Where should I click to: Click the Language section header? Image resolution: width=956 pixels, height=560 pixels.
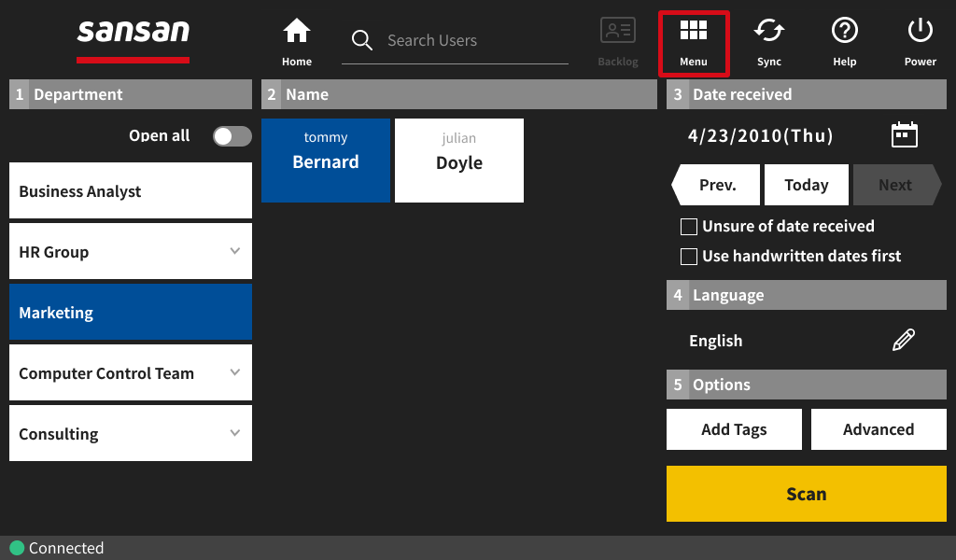806,295
